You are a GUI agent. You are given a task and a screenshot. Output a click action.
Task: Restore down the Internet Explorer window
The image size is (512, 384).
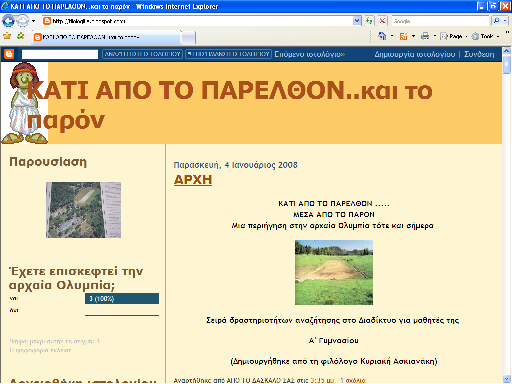(493, 6)
